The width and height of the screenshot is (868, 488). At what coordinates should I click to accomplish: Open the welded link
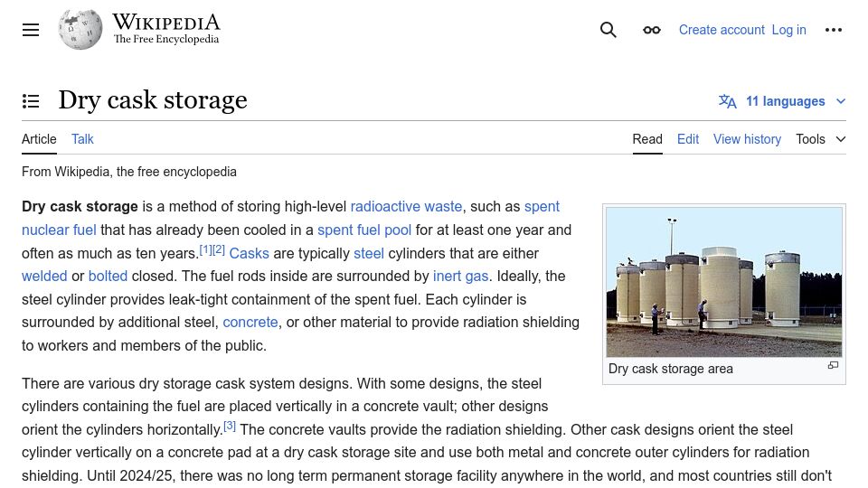tap(44, 277)
